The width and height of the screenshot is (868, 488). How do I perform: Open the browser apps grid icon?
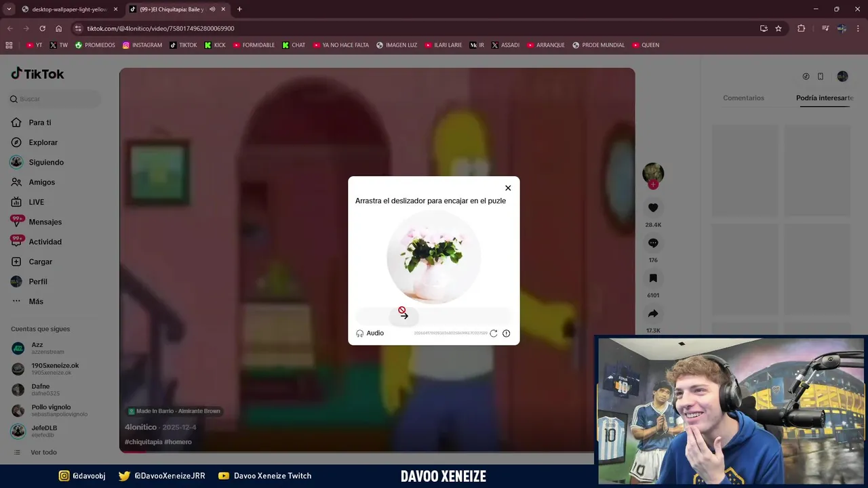tap(9, 45)
